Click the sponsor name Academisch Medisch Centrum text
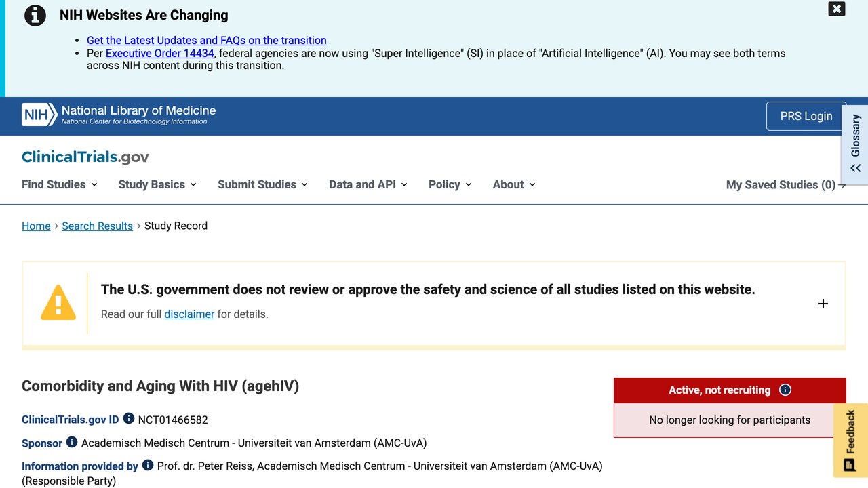The height and width of the screenshot is (488, 868). [x=254, y=443]
